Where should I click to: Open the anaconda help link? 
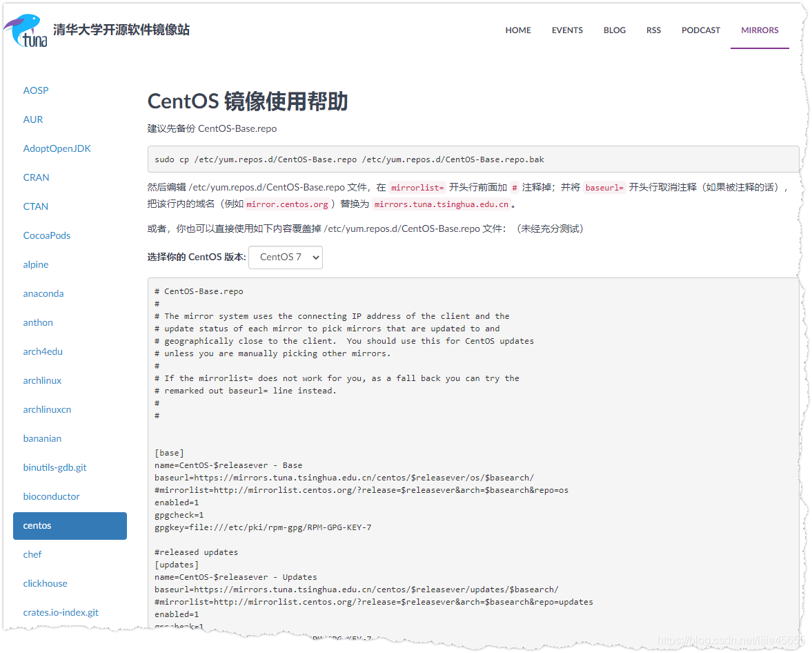43,293
